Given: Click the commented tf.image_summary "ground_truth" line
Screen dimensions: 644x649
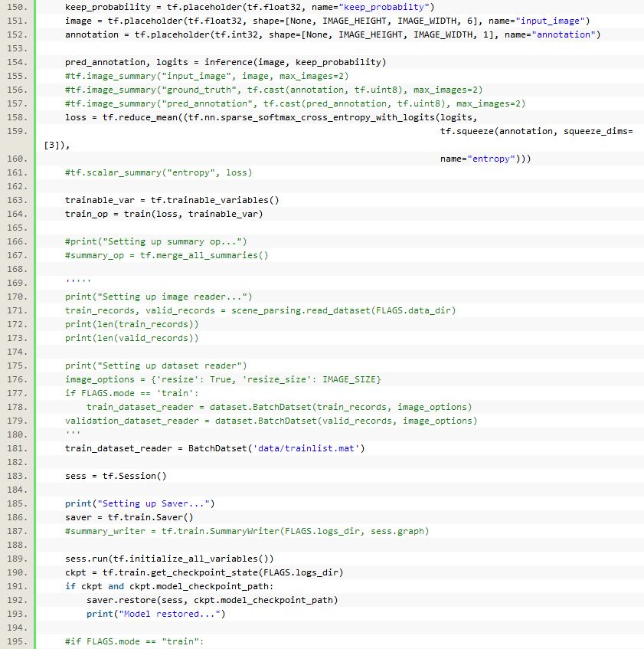Looking at the screenshot, I should [274, 90].
